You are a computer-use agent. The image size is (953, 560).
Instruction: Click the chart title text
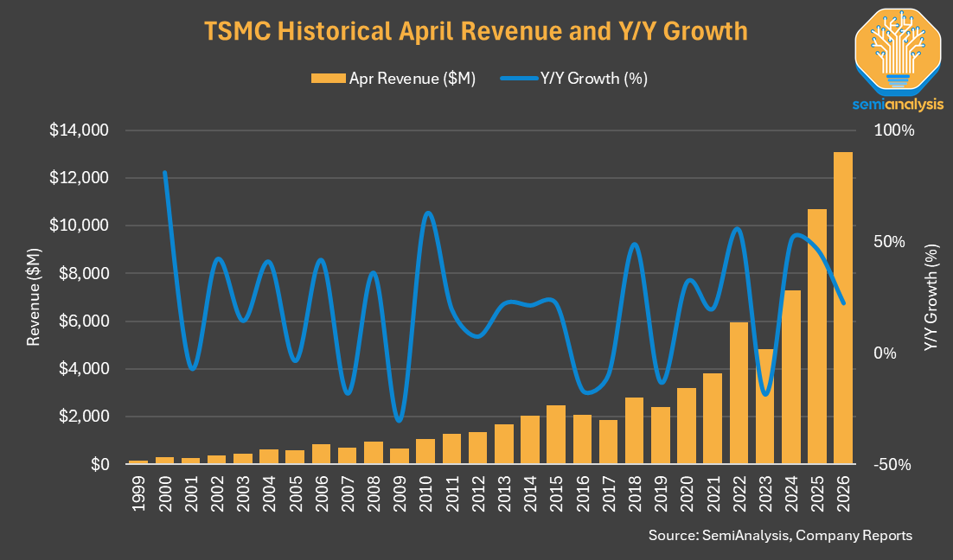[x=476, y=31]
